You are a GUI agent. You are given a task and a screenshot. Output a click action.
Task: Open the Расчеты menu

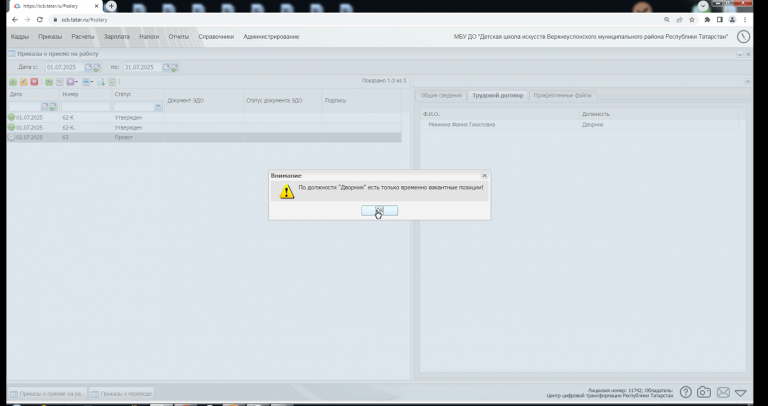coord(83,37)
